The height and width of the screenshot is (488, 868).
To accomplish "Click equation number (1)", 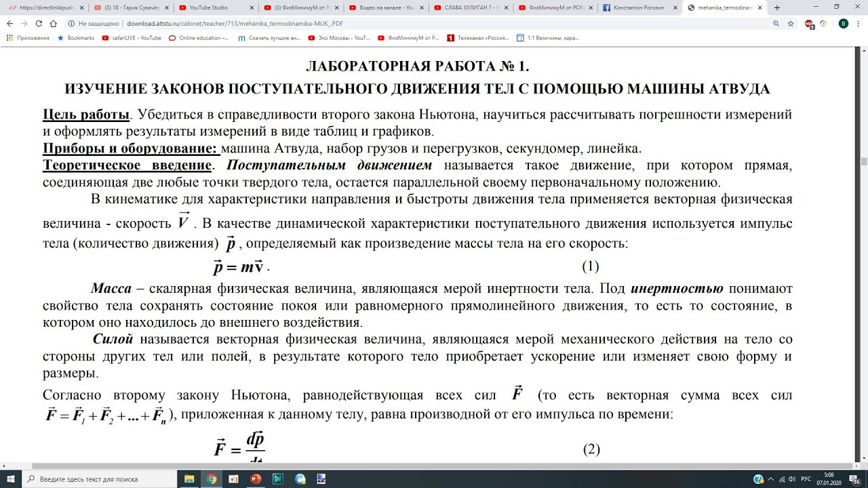I will (x=591, y=265).
